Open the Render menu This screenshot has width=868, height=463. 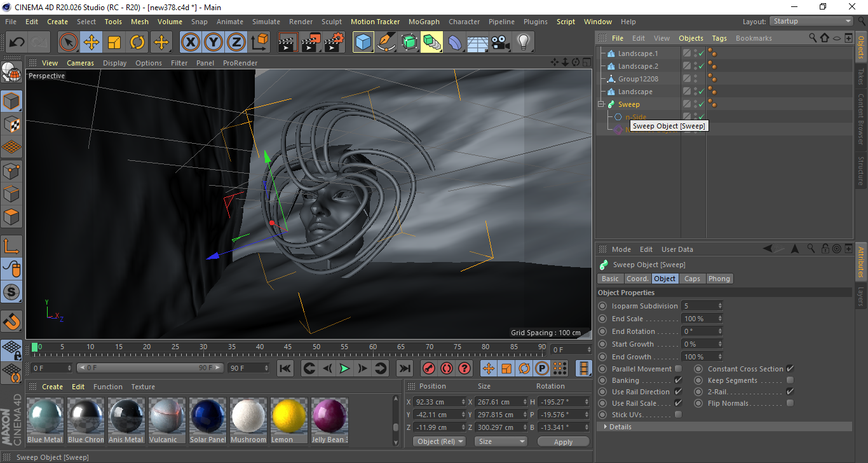pyautogui.click(x=301, y=22)
